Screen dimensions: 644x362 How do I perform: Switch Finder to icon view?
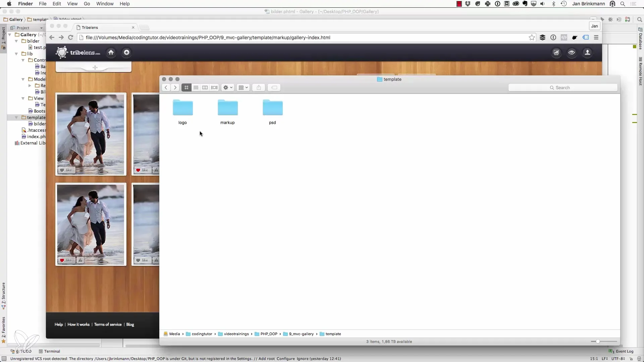coord(186,87)
